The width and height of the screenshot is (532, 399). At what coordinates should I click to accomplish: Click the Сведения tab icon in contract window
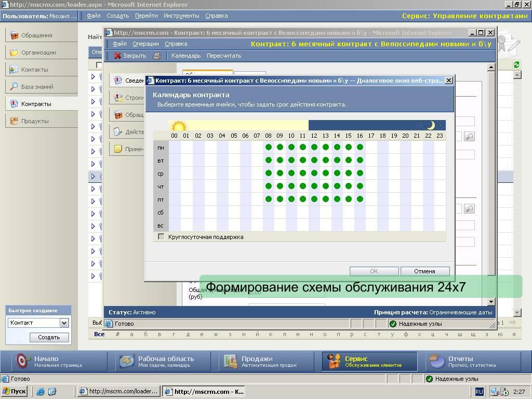tap(118, 81)
